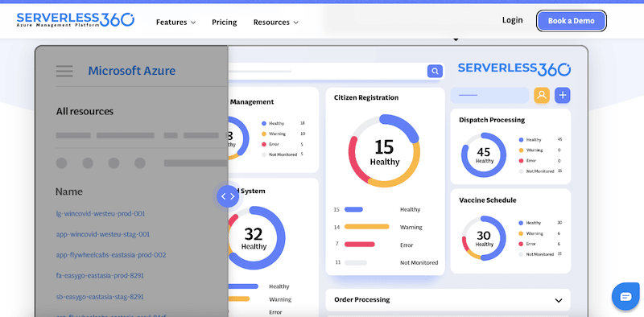Click the Name column header

click(x=69, y=191)
